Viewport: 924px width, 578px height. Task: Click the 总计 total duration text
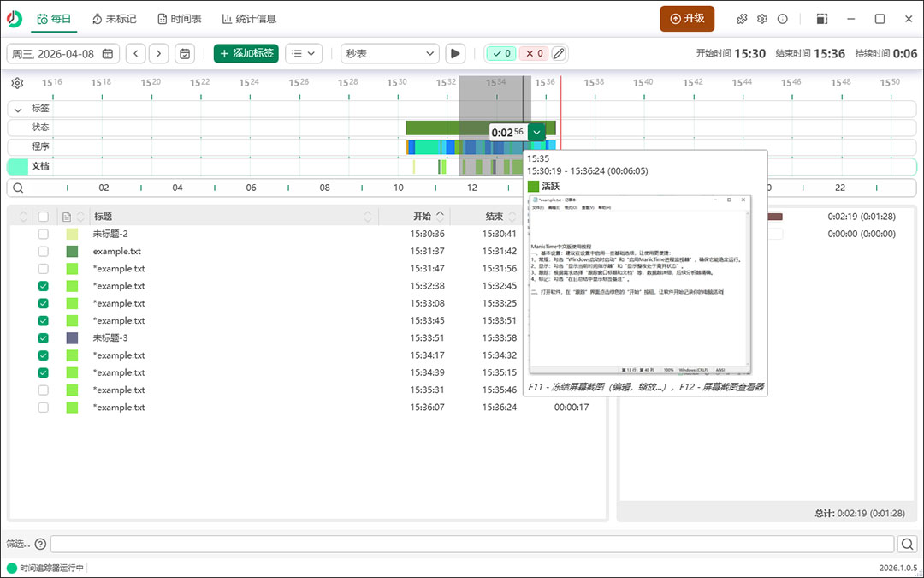860,514
